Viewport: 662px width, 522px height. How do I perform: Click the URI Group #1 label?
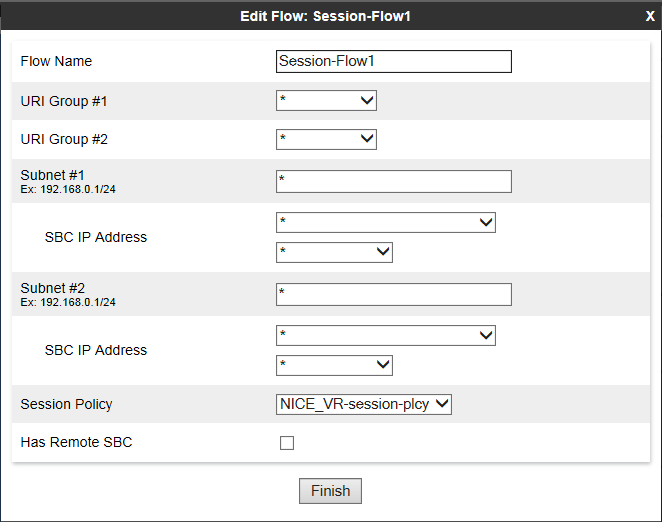pyautogui.click(x=64, y=101)
